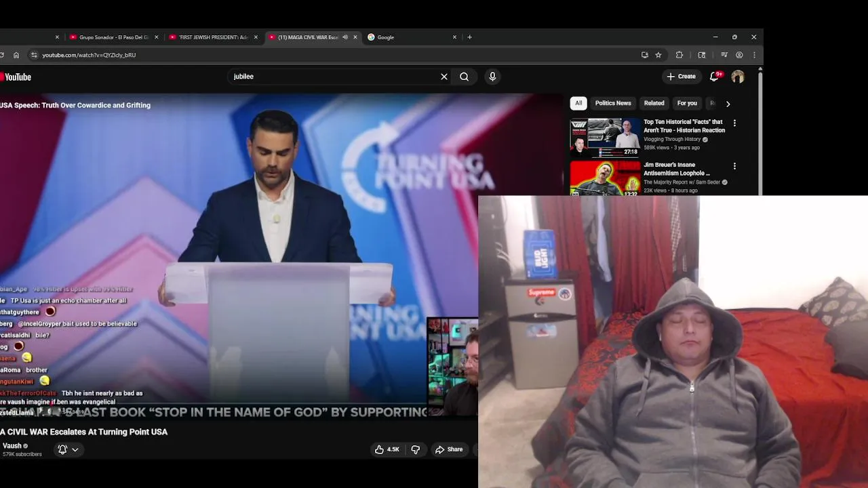Switch to the Google tab
The height and width of the screenshot is (488, 868).
click(x=411, y=37)
